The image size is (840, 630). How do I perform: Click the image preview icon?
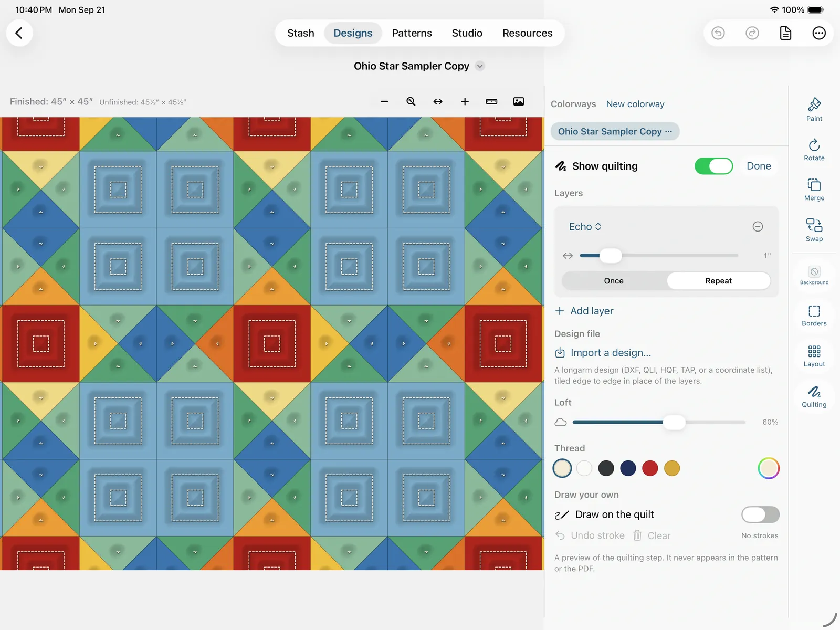click(x=519, y=101)
